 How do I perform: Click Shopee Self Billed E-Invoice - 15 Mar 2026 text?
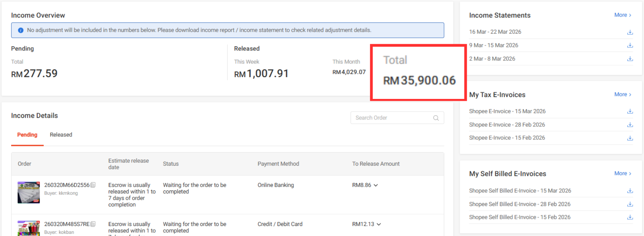tap(520, 191)
